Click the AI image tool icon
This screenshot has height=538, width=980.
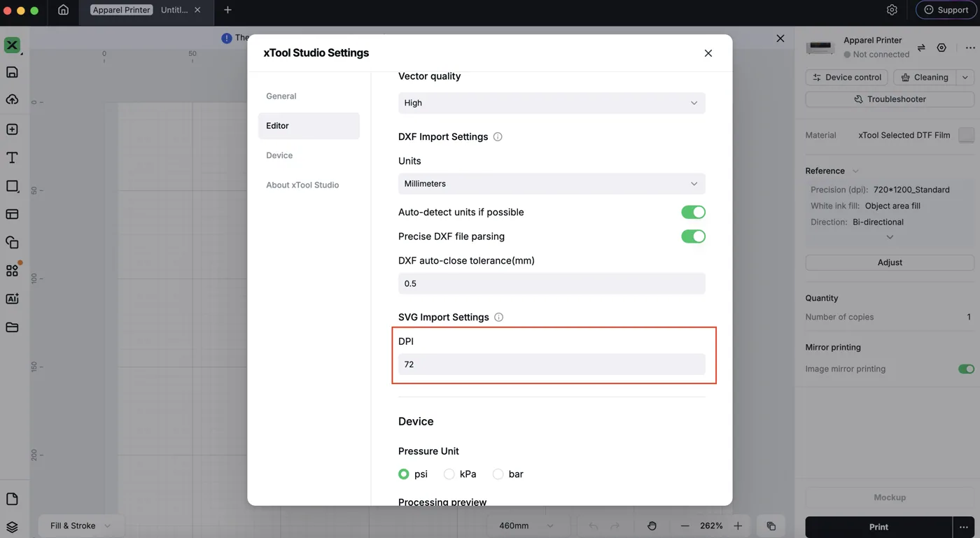(x=12, y=299)
